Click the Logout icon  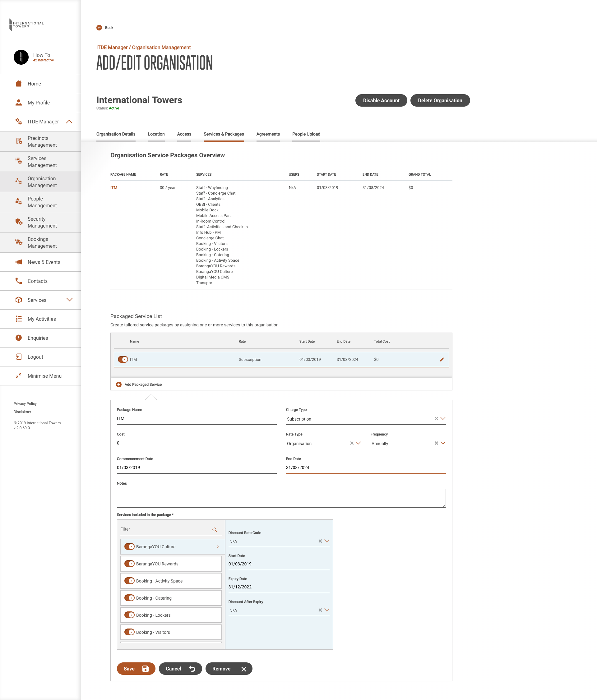pyautogui.click(x=19, y=357)
